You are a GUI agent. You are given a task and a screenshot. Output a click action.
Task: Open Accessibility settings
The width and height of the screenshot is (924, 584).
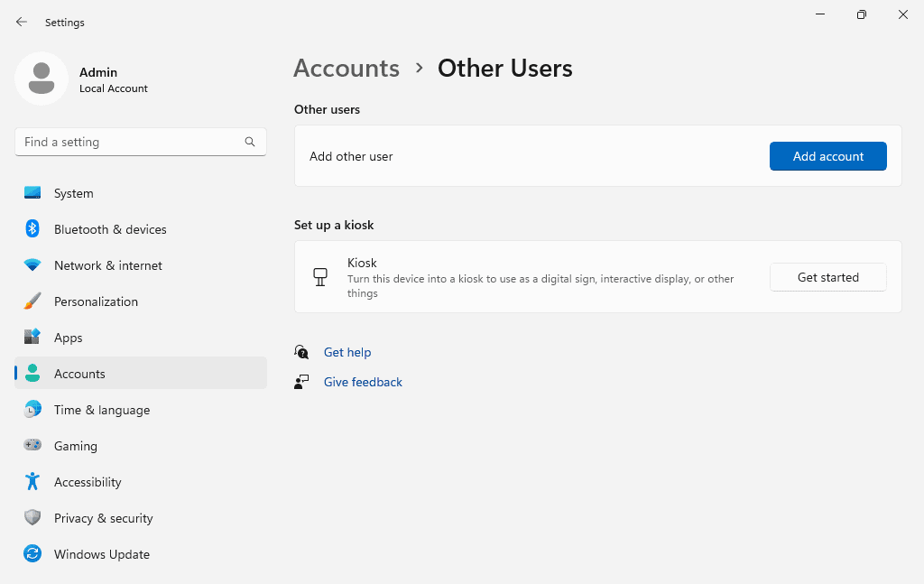pos(141,481)
